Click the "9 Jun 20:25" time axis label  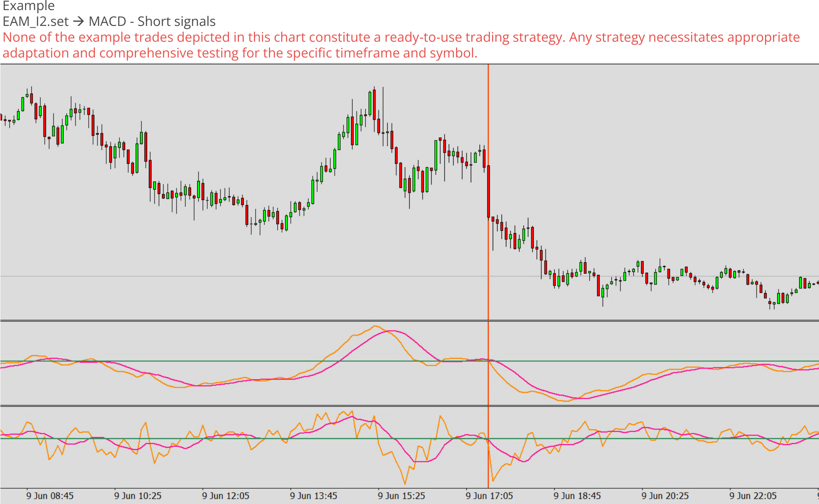click(x=665, y=496)
